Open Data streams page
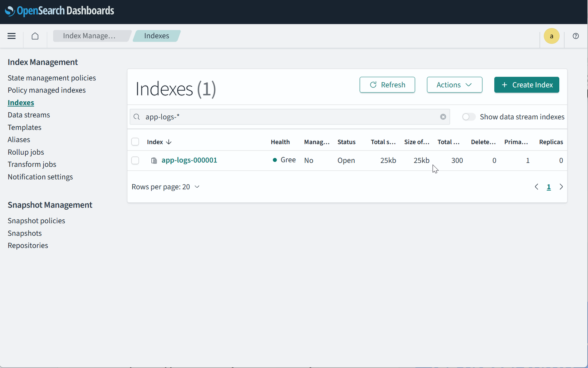The width and height of the screenshot is (588, 368). (x=29, y=115)
